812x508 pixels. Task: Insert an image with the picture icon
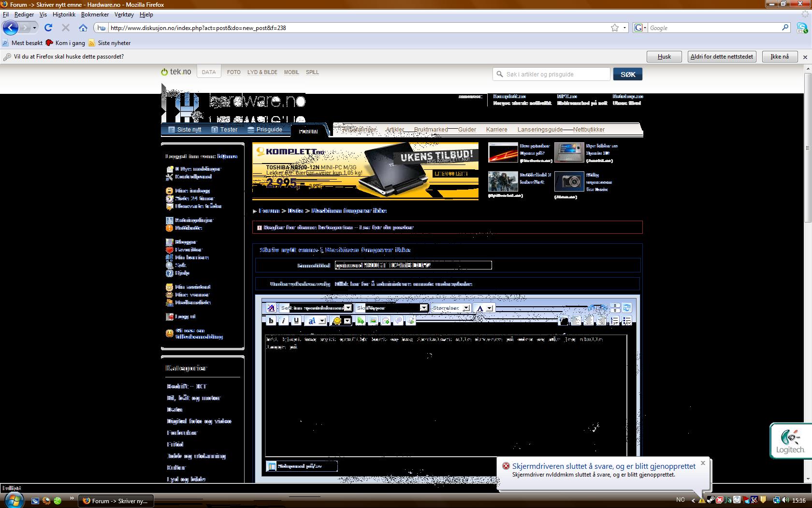click(373, 321)
